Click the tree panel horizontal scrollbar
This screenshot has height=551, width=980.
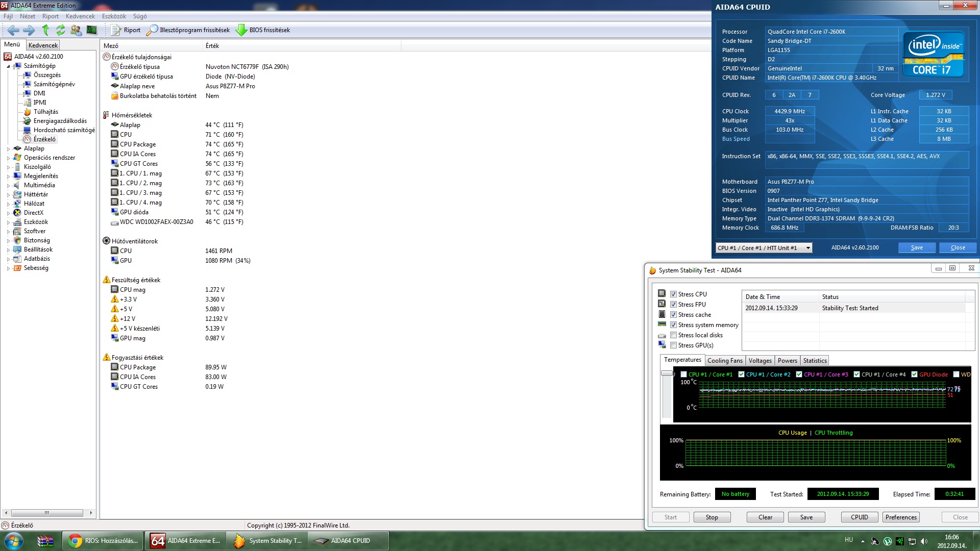[47, 513]
